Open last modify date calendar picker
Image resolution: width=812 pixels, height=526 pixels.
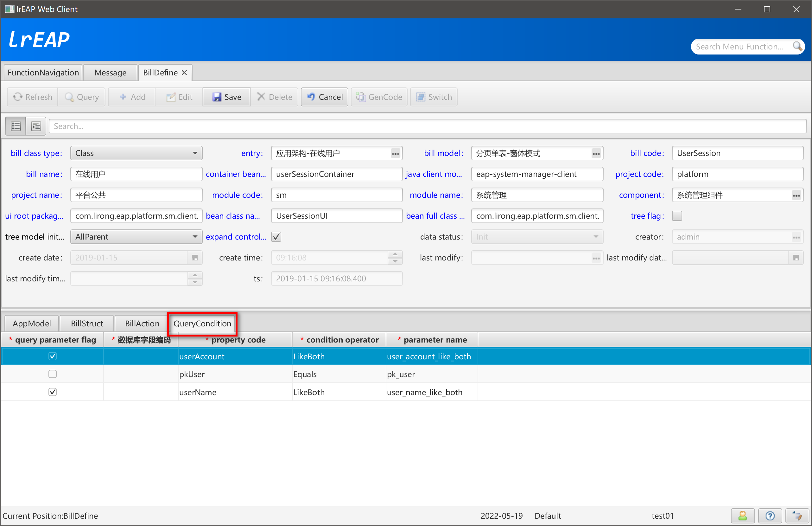[796, 258]
